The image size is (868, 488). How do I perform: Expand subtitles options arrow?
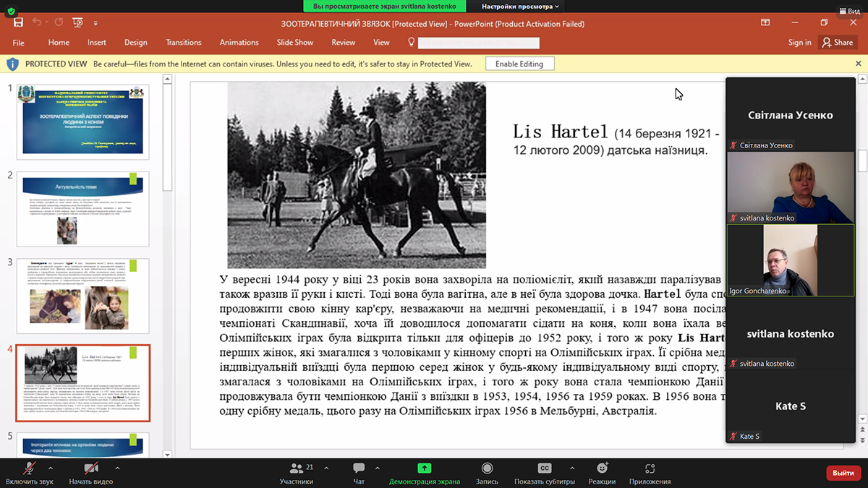click(x=572, y=468)
